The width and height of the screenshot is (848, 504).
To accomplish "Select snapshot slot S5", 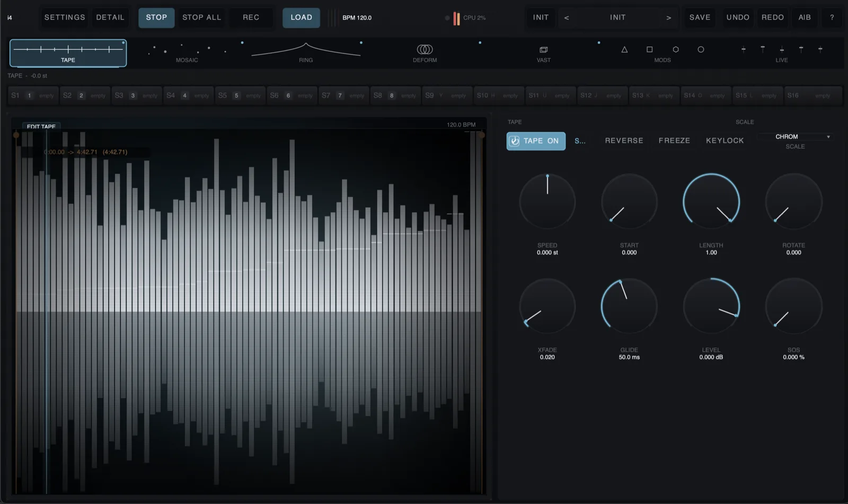I will click(x=240, y=95).
